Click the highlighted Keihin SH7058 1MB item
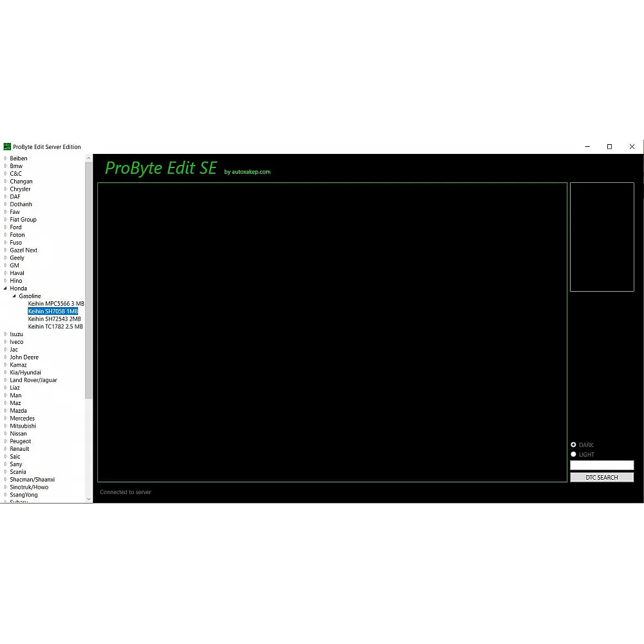 [x=53, y=312]
